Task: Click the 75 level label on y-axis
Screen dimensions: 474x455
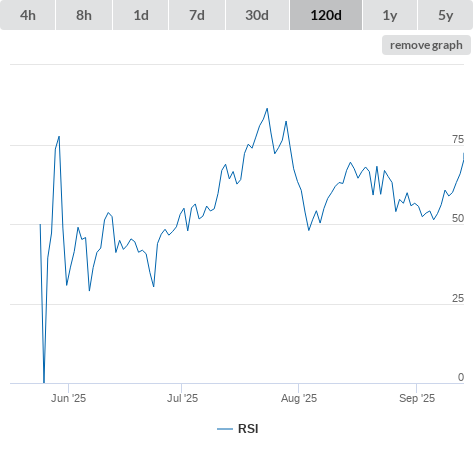Action: pos(458,139)
